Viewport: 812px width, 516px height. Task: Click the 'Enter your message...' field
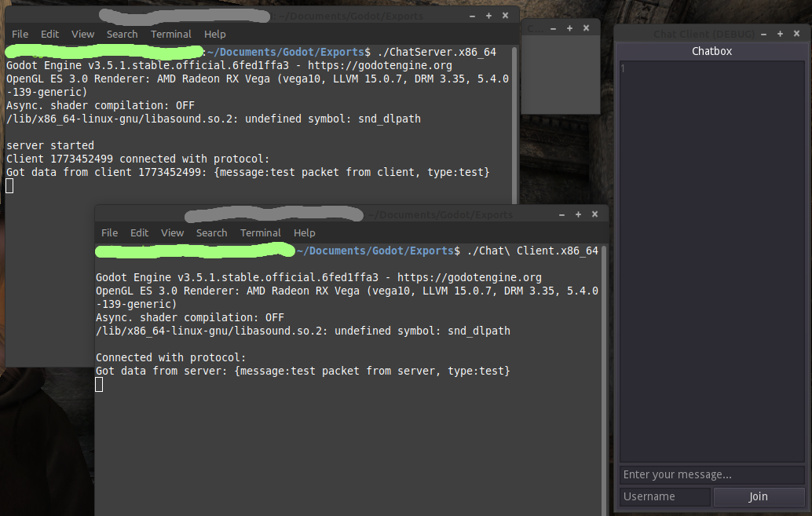click(711, 474)
